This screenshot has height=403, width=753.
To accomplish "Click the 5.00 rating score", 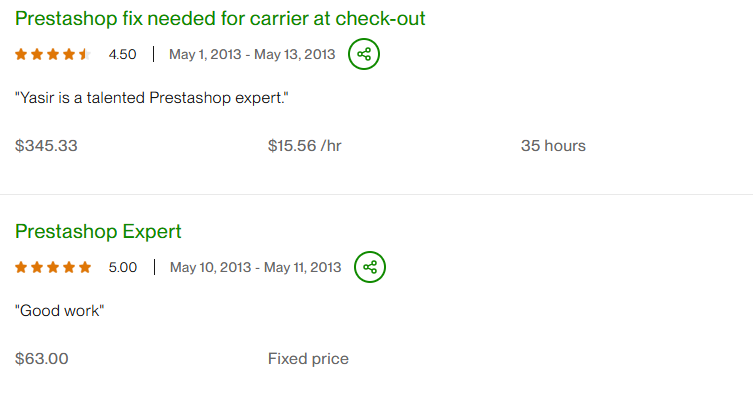I will click(x=122, y=267).
